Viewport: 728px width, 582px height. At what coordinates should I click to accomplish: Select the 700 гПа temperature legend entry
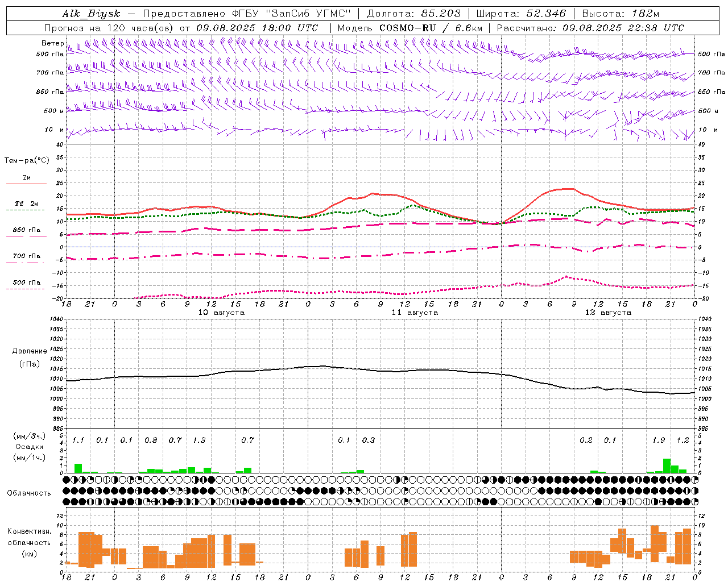(26, 256)
